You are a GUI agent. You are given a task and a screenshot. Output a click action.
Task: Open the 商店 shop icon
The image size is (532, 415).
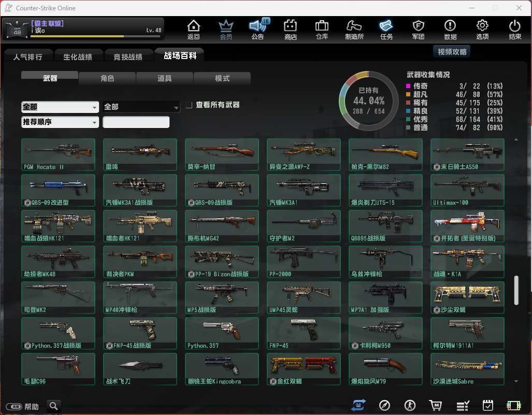[x=291, y=30]
